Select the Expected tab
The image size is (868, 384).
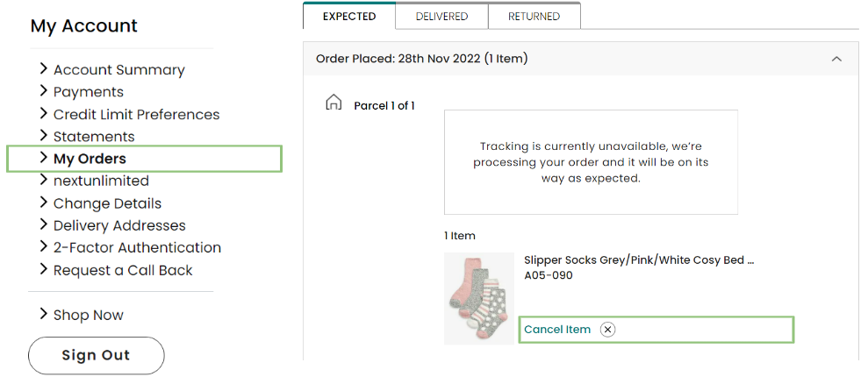point(349,16)
